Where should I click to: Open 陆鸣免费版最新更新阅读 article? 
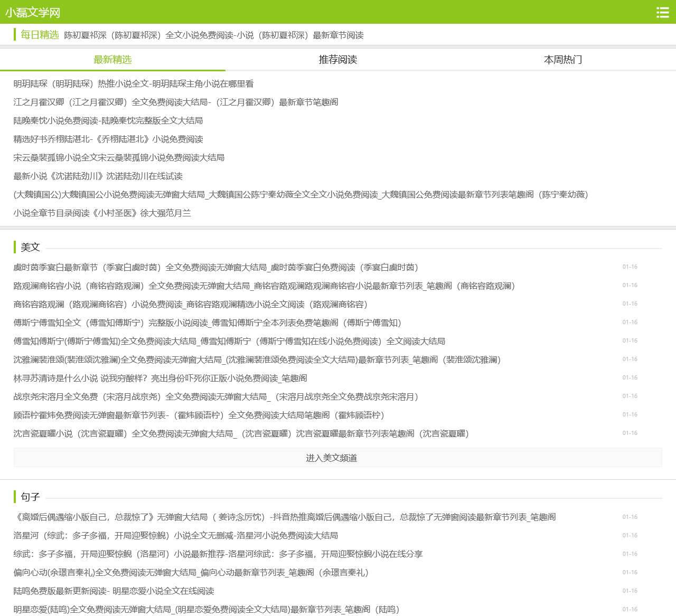pyautogui.click(x=114, y=591)
